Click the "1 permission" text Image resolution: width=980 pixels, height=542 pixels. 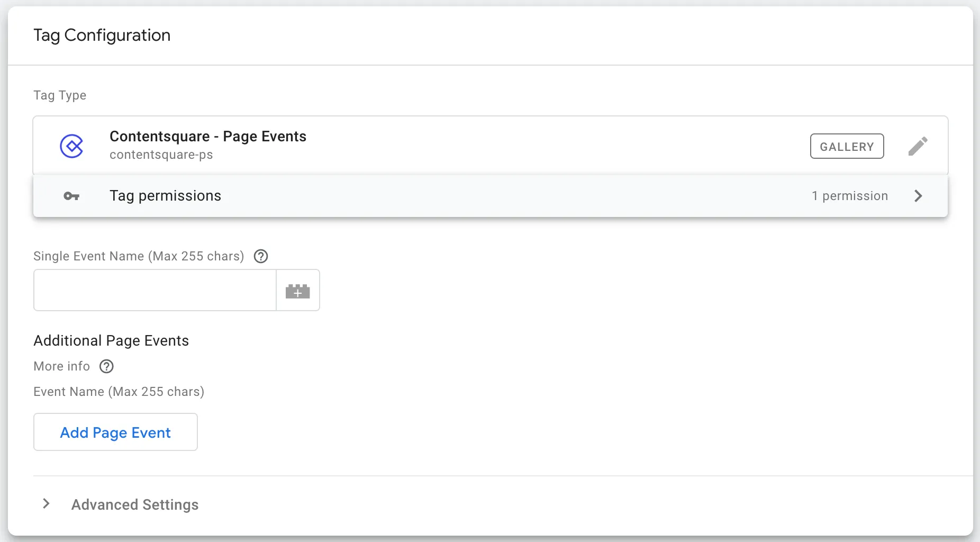click(850, 196)
